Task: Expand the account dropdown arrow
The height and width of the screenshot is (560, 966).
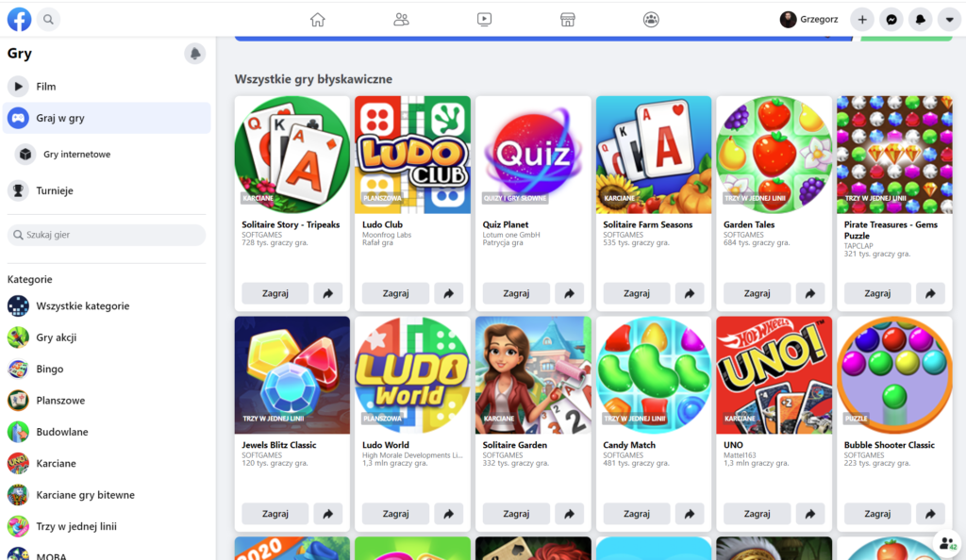Action: pyautogui.click(x=949, y=20)
